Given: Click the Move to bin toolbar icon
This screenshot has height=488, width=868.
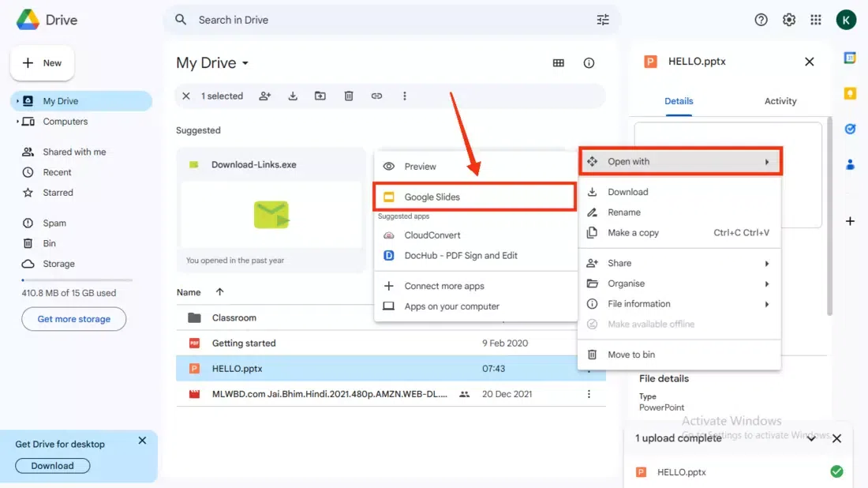Looking at the screenshot, I should tap(349, 96).
